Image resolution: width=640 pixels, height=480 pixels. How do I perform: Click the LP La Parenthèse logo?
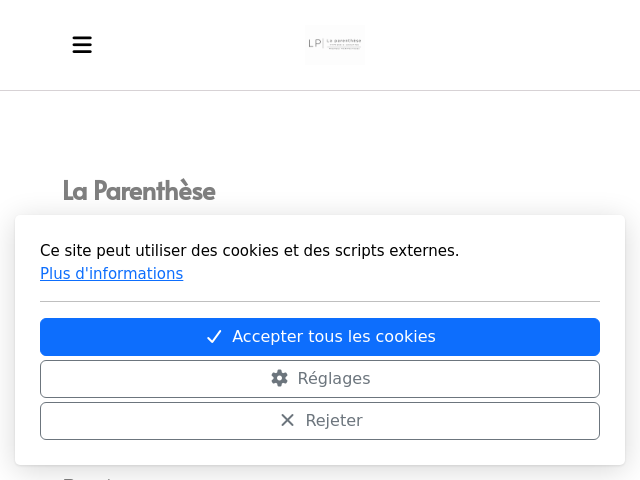[x=335, y=44]
